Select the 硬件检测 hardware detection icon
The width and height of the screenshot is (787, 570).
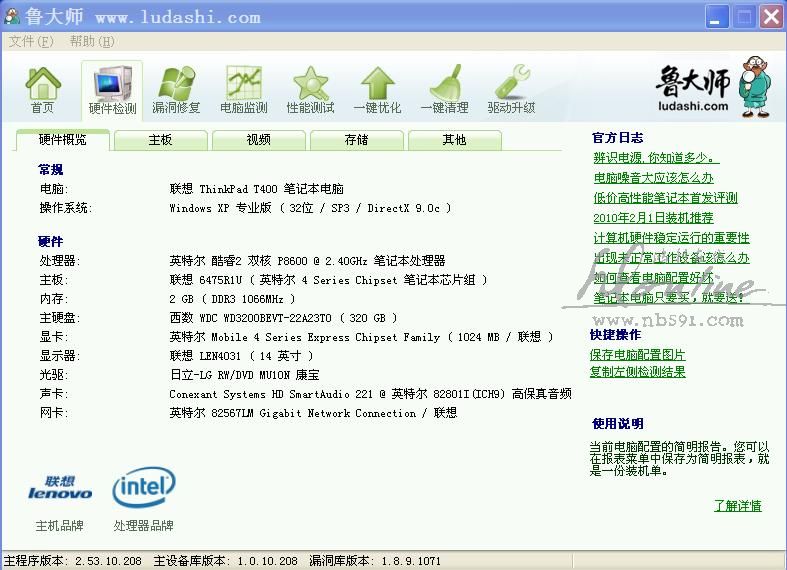click(x=112, y=90)
